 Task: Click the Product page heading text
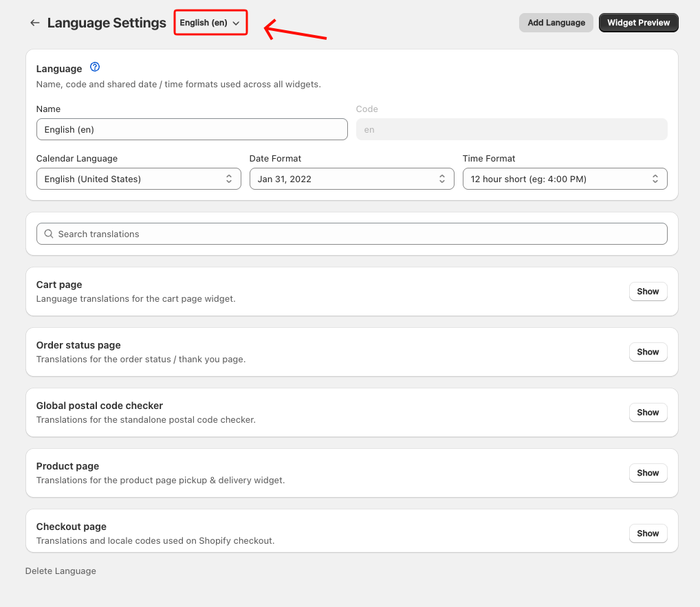(67, 466)
